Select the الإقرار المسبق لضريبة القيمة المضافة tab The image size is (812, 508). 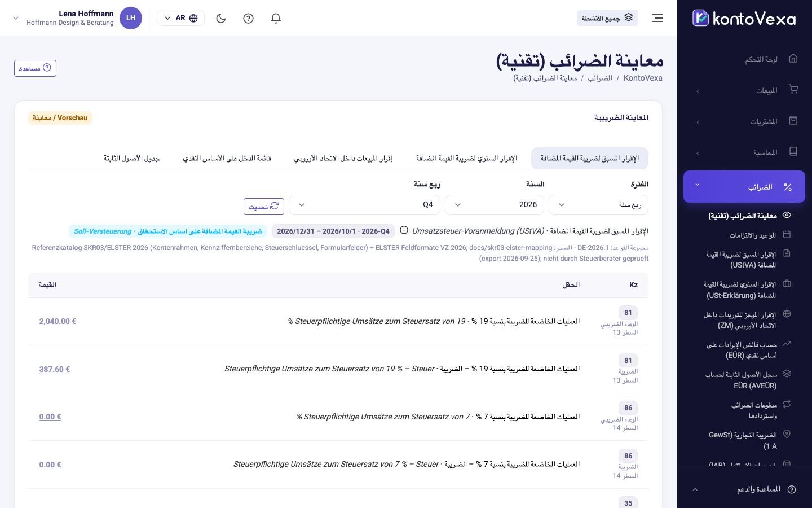click(x=590, y=158)
